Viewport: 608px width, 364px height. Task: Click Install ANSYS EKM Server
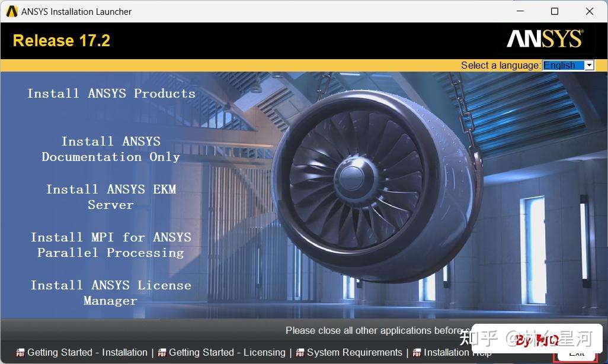pos(111,197)
